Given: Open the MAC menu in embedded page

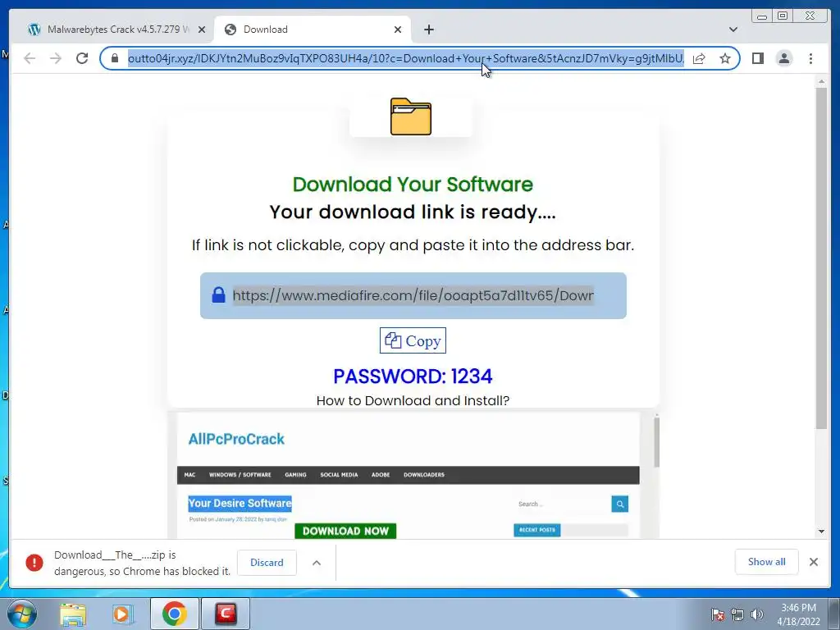Looking at the screenshot, I should [189, 475].
